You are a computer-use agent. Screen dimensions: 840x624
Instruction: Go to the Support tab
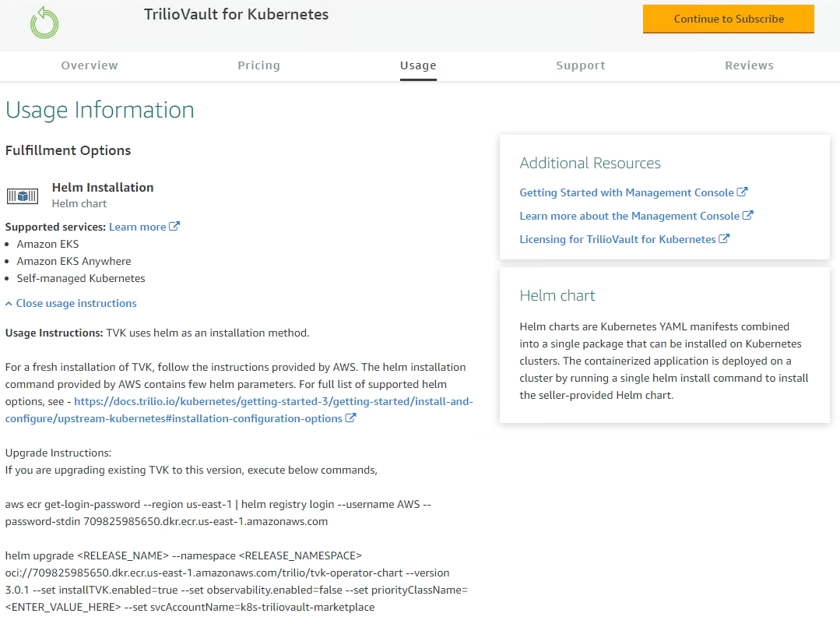coord(581,65)
